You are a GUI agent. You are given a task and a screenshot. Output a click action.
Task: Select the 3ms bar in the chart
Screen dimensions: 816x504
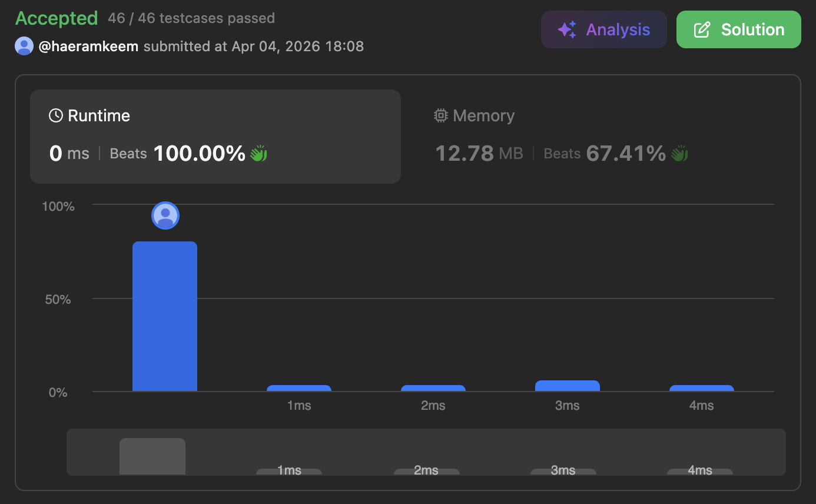568,386
